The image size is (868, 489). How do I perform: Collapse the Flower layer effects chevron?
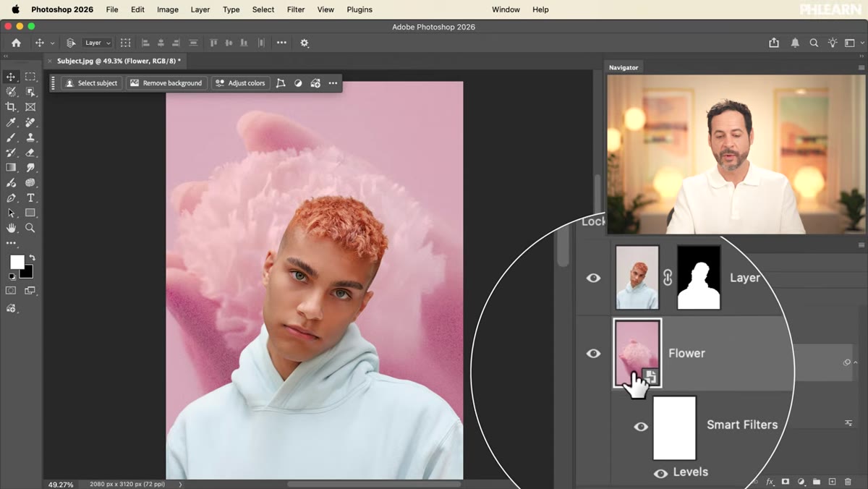point(855,362)
